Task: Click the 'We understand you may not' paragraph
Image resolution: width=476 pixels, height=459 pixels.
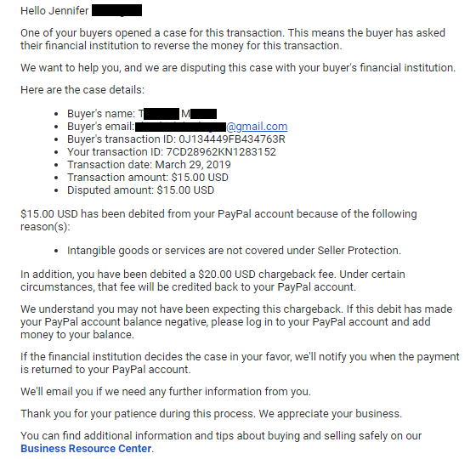Action: pos(236,322)
